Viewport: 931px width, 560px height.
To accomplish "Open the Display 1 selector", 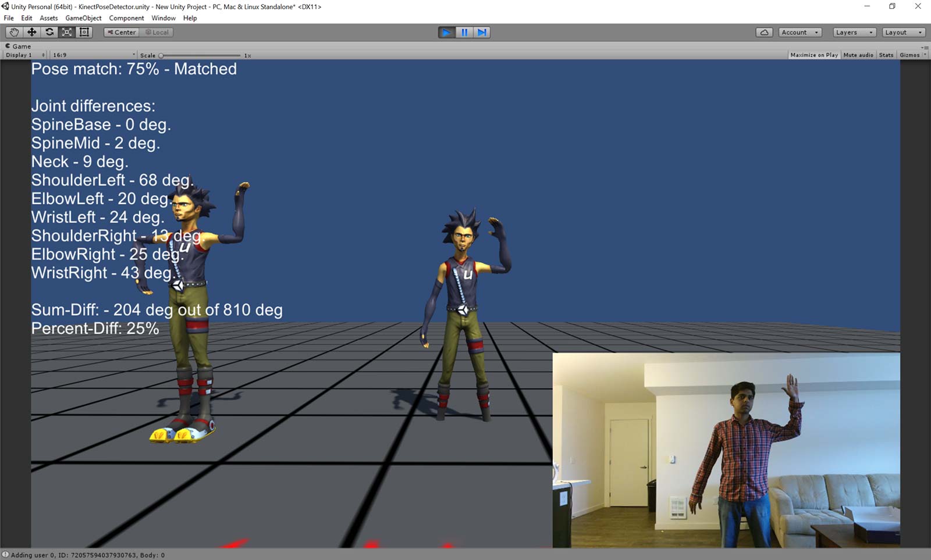I will pos(26,55).
